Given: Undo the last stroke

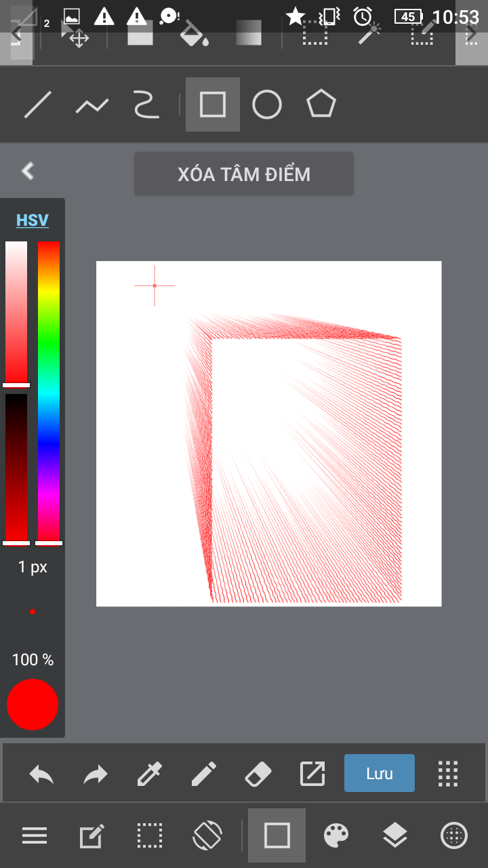Looking at the screenshot, I should tap(41, 774).
